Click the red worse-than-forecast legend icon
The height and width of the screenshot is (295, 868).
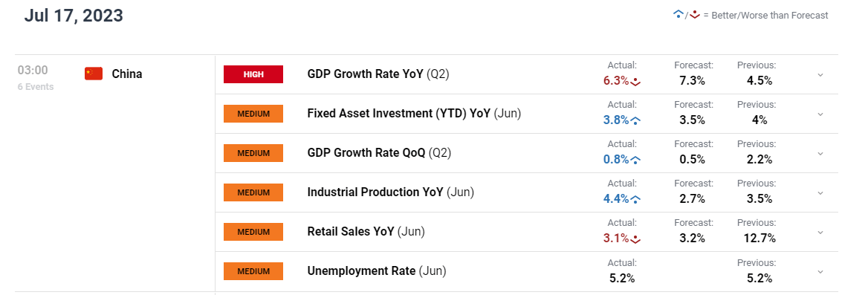click(x=693, y=15)
